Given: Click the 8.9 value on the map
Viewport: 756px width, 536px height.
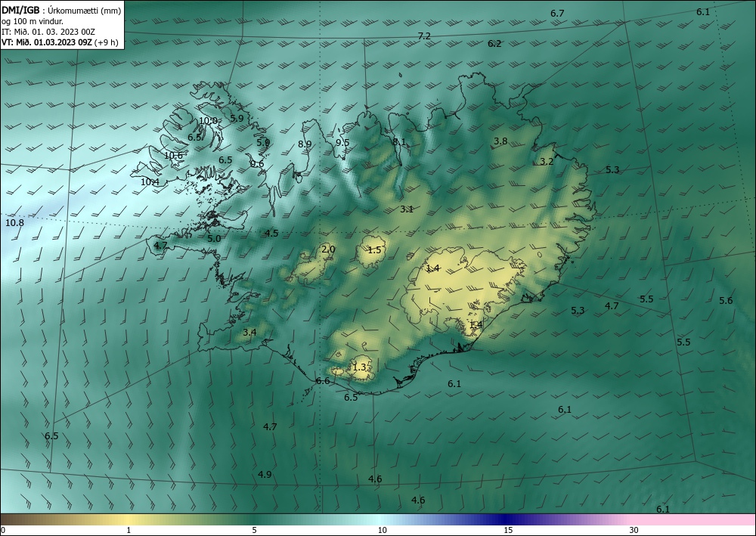Looking at the screenshot, I should tap(305, 144).
